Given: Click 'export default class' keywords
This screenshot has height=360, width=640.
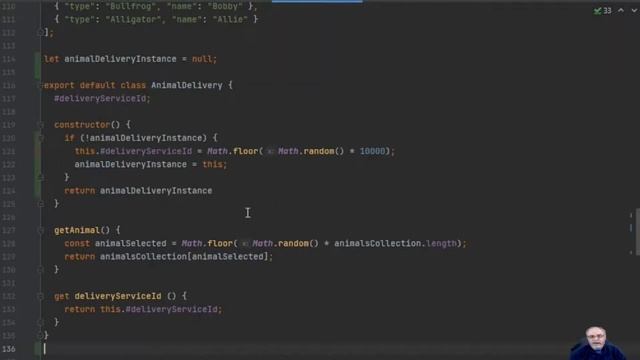Looking at the screenshot, I should click(95, 85).
